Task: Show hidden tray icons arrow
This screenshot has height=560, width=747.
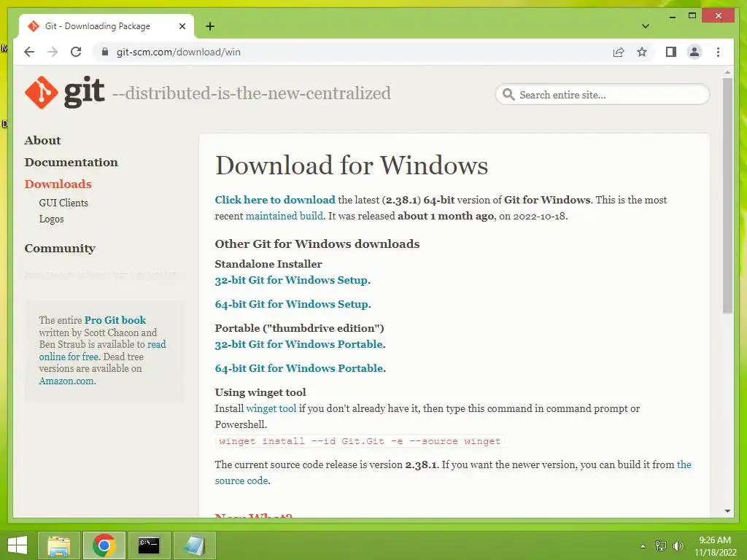Action: click(x=643, y=546)
